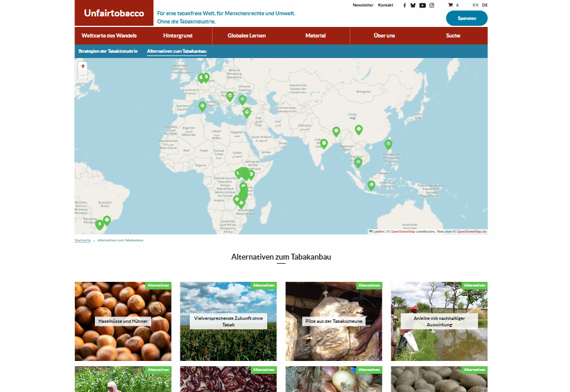This screenshot has width=570, height=392.
Task: Expand the Über uns menu
Action: 384,36
